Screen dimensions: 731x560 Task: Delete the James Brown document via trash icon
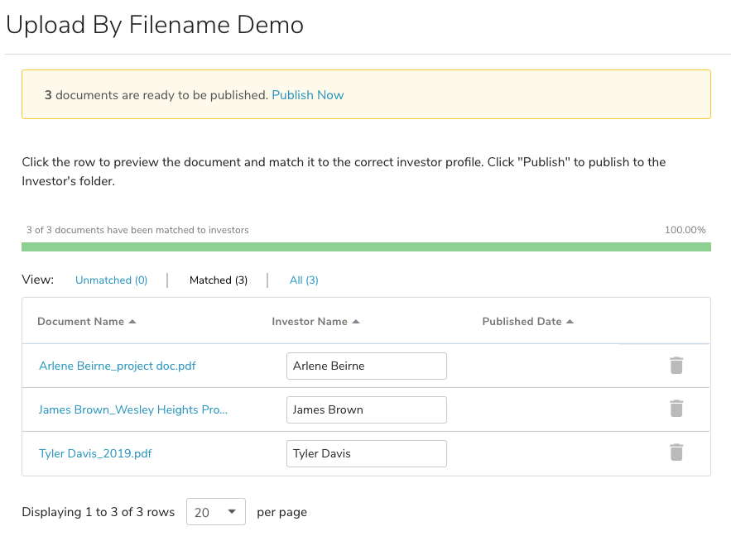click(676, 409)
